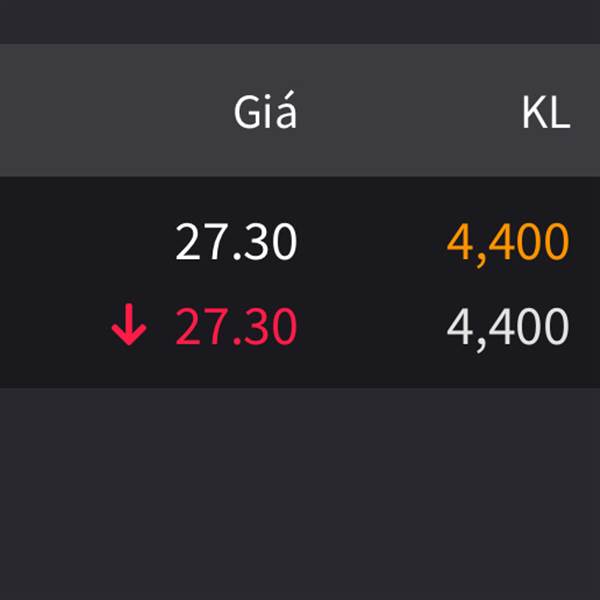The image size is (600, 600).
Task: Click the header bar right of KL
Action: pyautogui.click(x=585, y=113)
